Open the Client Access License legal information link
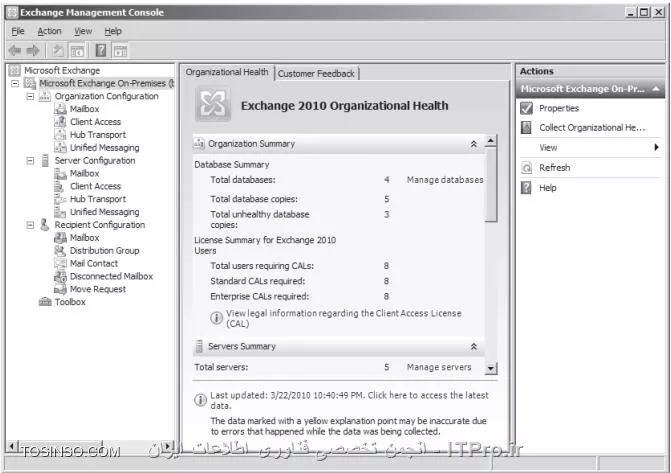Screen dimensions: 671x473 point(344,318)
